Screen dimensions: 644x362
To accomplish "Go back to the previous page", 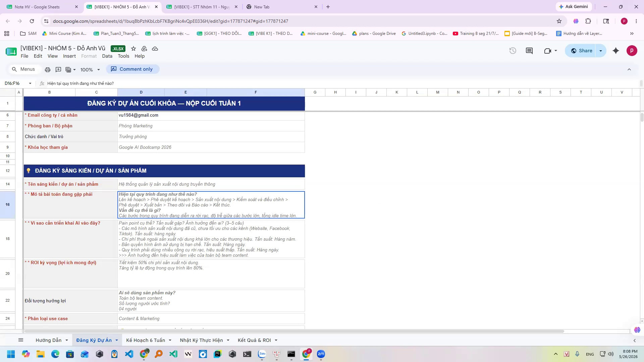I will point(8,21).
